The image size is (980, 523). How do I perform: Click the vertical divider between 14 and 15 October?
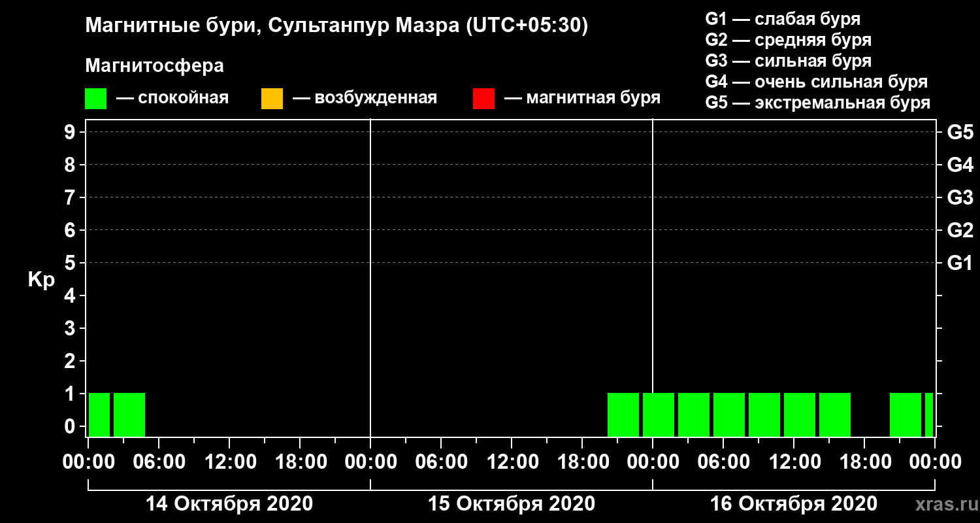pos(370,278)
